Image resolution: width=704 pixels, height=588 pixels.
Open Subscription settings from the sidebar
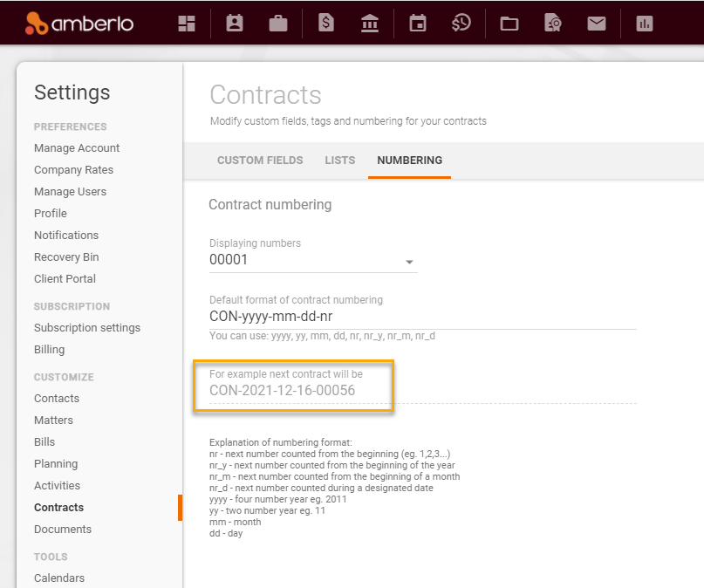(87, 327)
